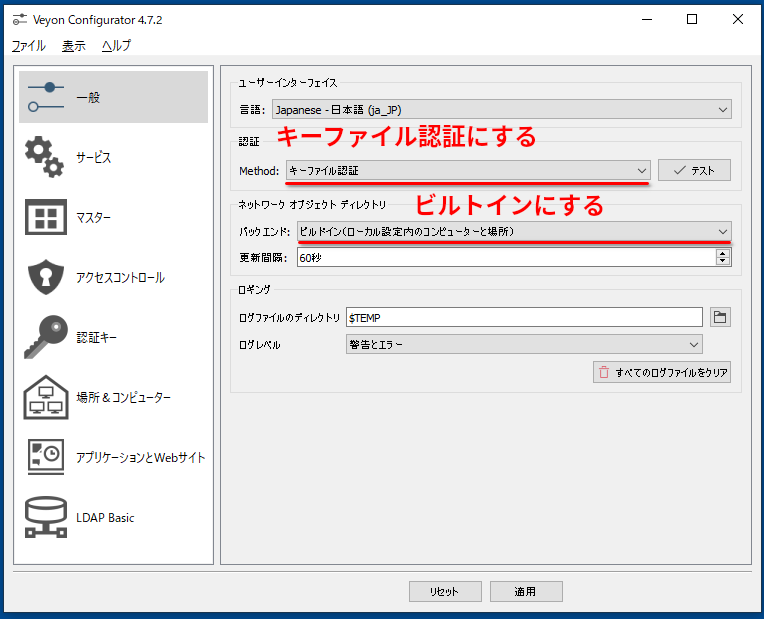Open the アクセスコントロール shield icon page
Viewport: 764px width, 619px height.
click(46, 277)
